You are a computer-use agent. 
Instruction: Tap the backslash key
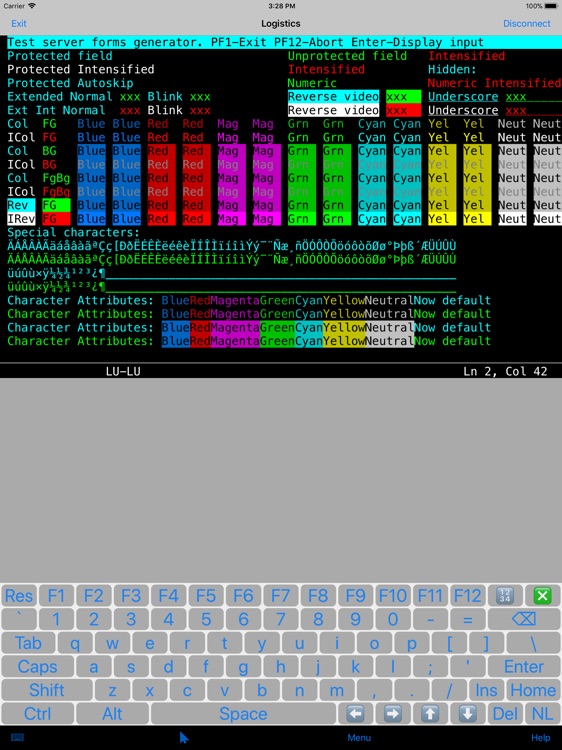533,643
